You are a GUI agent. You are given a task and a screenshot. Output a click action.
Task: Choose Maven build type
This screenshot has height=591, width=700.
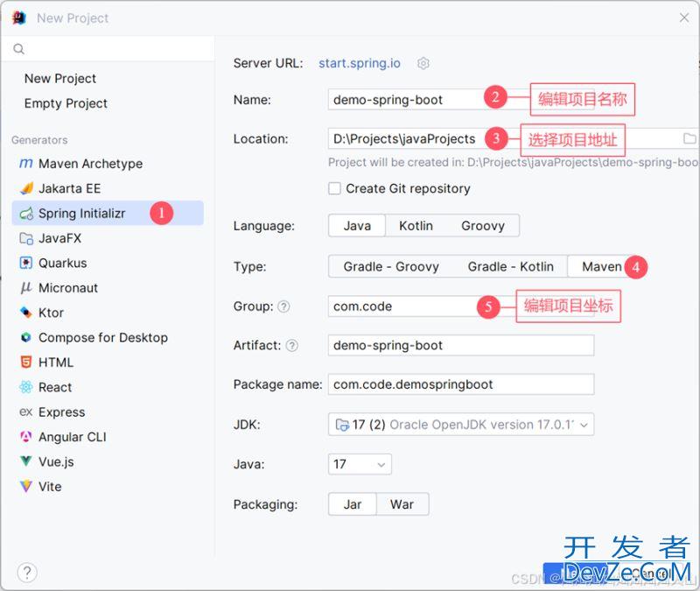[602, 267]
